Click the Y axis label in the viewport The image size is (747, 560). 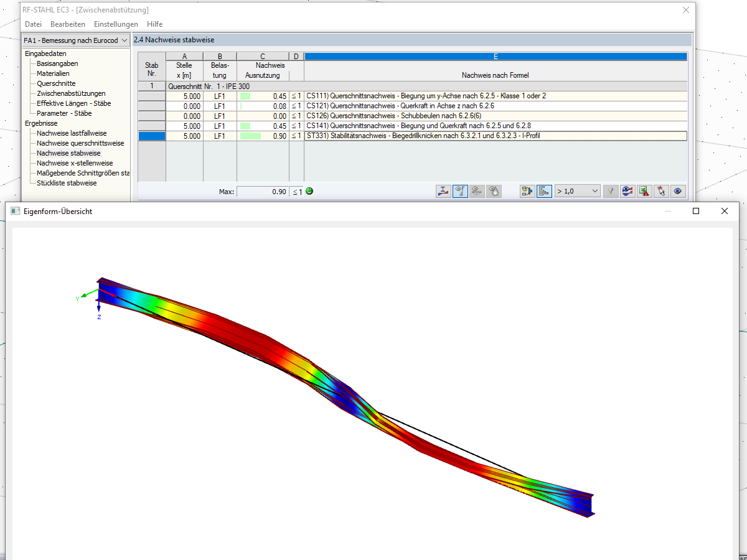78,299
